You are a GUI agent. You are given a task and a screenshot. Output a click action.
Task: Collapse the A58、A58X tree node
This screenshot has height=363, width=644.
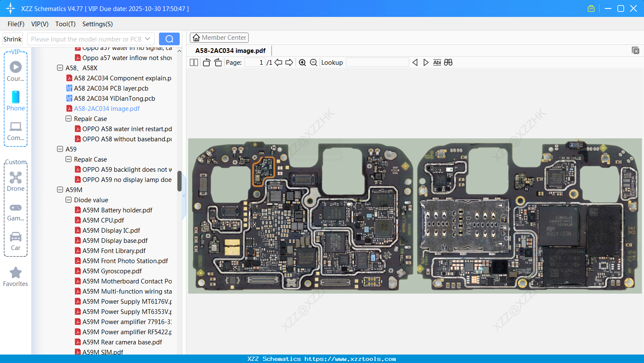click(x=60, y=68)
